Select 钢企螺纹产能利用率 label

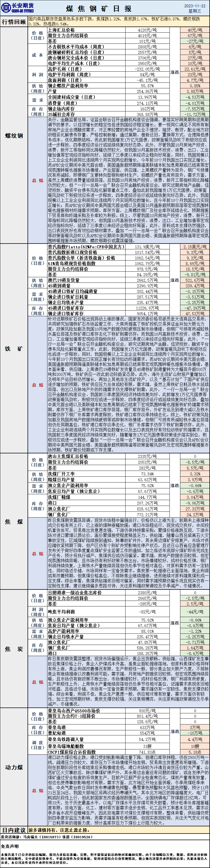pyautogui.click(x=68, y=86)
